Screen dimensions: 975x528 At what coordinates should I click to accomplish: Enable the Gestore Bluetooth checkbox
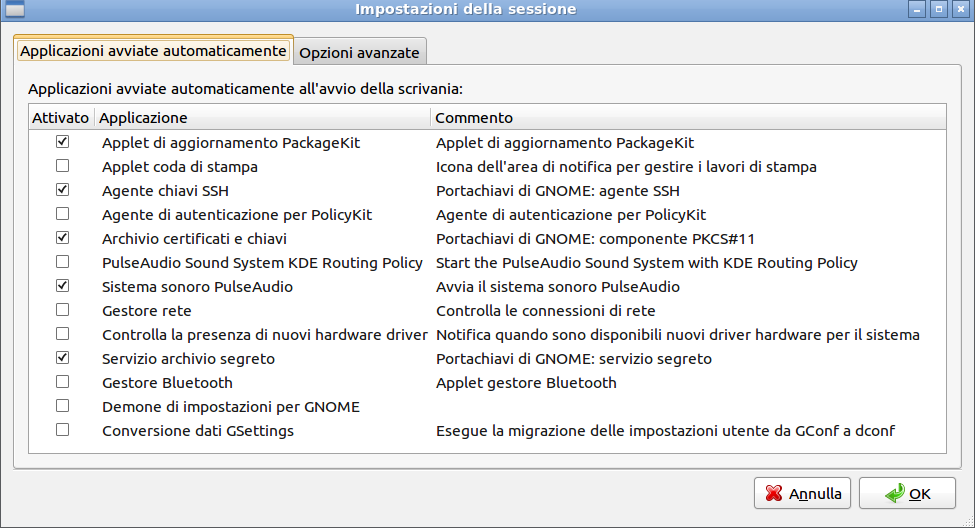click(63, 382)
